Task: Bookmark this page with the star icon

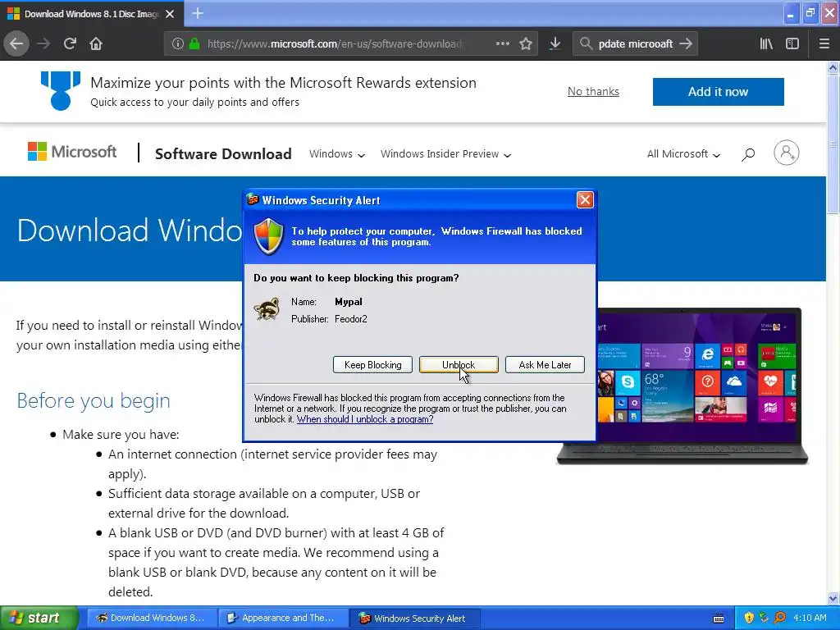Action: (x=526, y=43)
